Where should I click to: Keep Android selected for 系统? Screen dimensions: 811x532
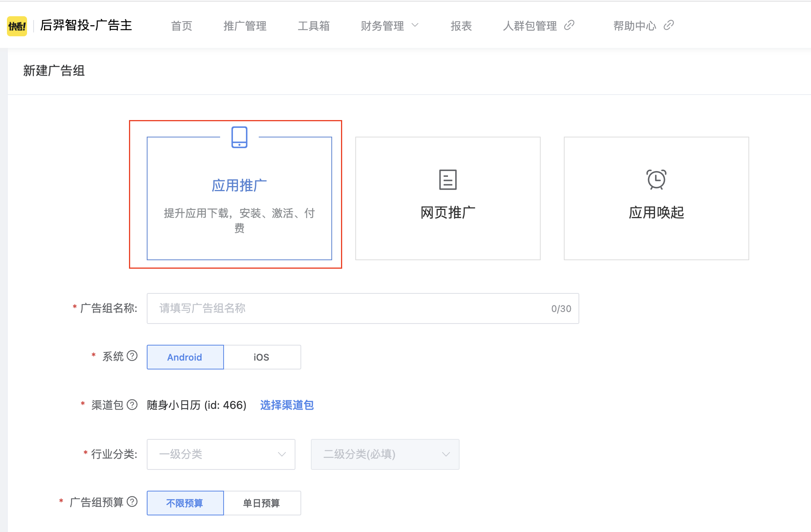click(185, 357)
